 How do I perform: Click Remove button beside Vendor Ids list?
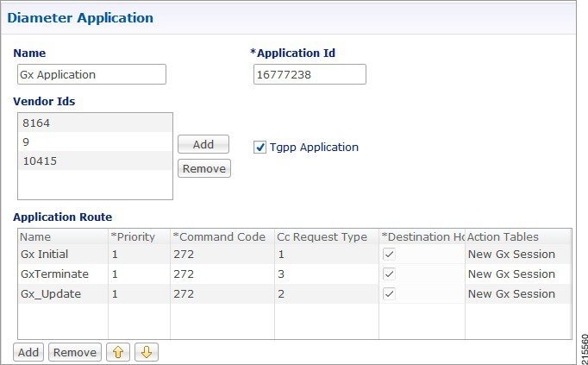(x=204, y=168)
